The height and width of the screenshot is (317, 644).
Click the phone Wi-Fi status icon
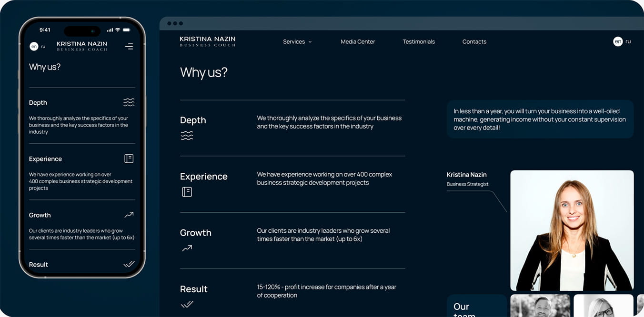tap(118, 30)
